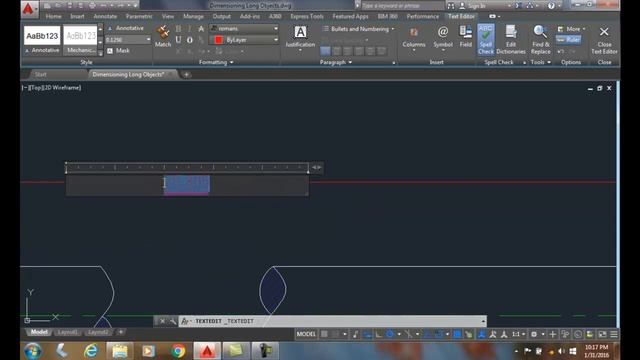Open Google Chrome from taskbar
Screen dimensions: 640x360
(178, 351)
